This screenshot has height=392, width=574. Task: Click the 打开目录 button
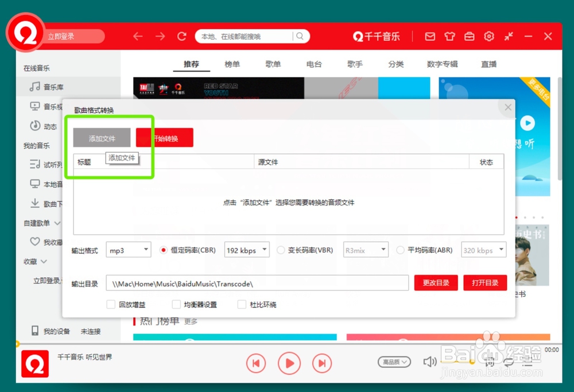pos(485,282)
